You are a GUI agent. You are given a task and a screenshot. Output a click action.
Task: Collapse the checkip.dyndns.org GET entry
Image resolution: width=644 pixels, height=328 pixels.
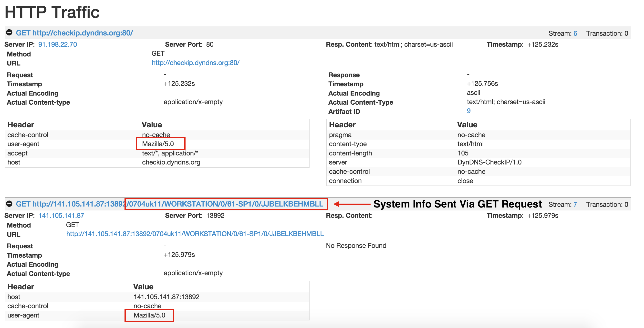coord(9,33)
